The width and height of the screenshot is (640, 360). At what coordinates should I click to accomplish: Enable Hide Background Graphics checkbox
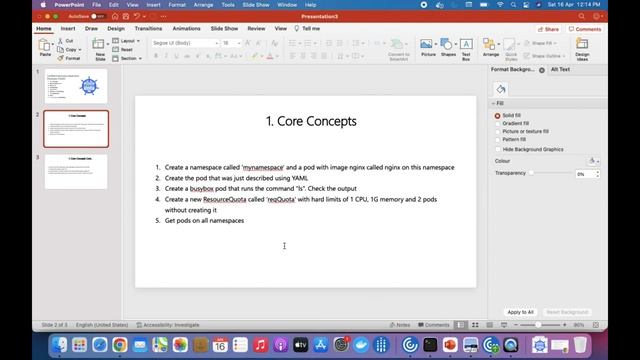coord(498,149)
